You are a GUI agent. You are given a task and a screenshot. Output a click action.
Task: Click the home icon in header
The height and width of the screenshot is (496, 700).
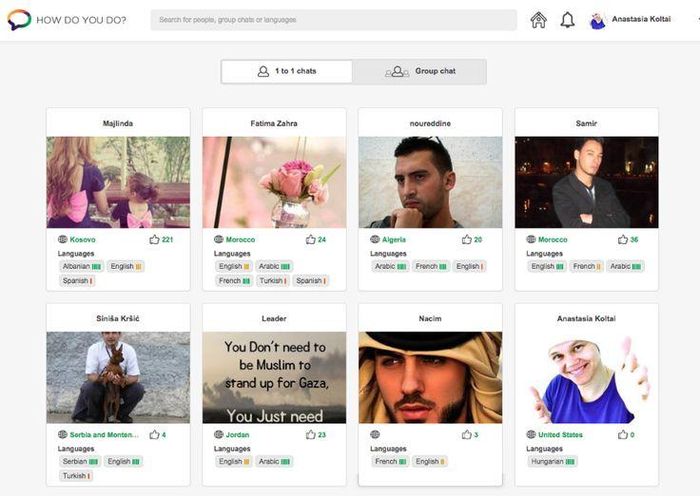pyautogui.click(x=539, y=20)
